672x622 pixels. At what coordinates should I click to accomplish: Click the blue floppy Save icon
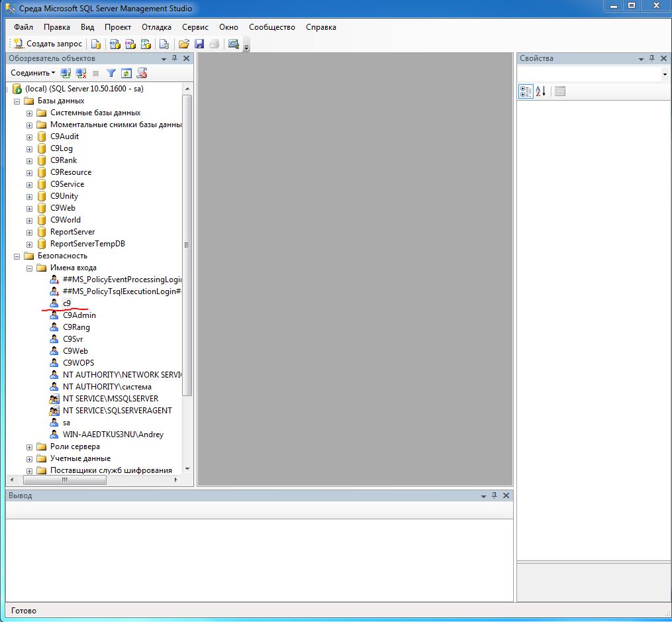click(199, 44)
